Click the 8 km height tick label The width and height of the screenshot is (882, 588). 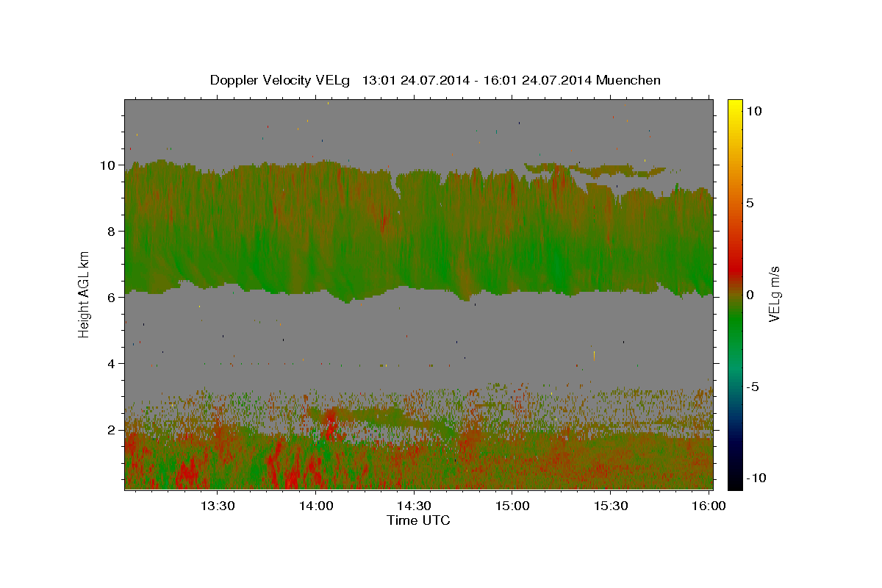(x=112, y=231)
